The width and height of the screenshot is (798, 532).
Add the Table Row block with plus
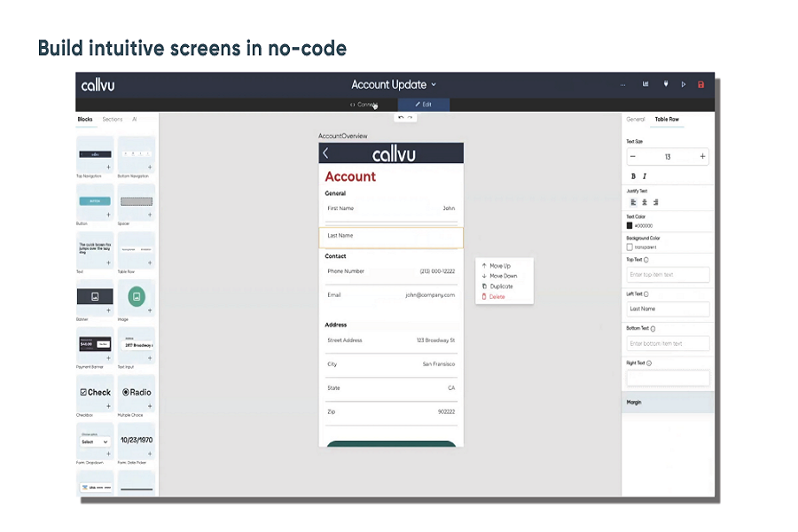pyautogui.click(x=150, y=262)
